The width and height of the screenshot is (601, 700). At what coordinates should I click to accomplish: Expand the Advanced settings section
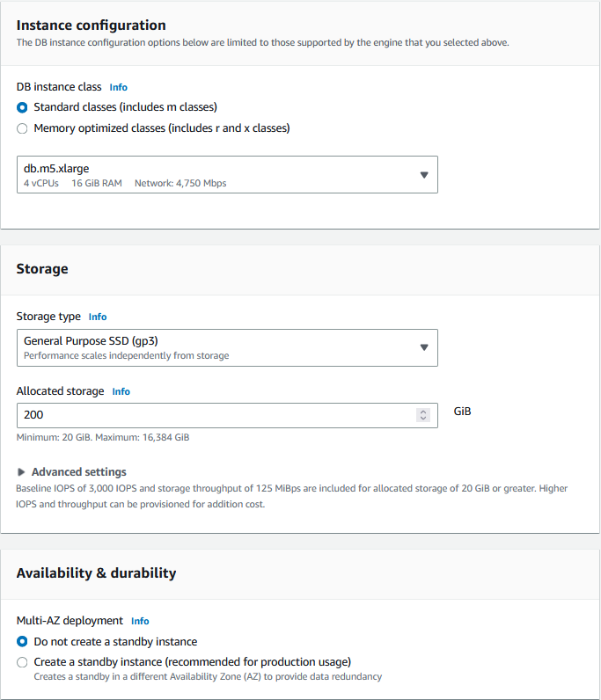[78, 472]
